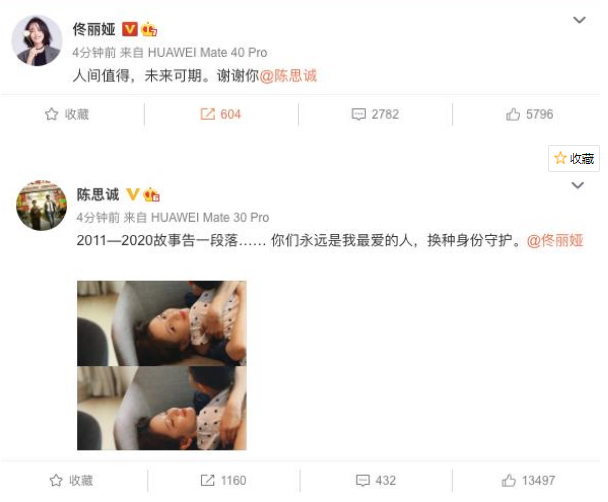The width and height of the screenshot is (608, 502).
Task: Favorite 佟丽娅's post with the star 收藏
Action: [67, 114]
